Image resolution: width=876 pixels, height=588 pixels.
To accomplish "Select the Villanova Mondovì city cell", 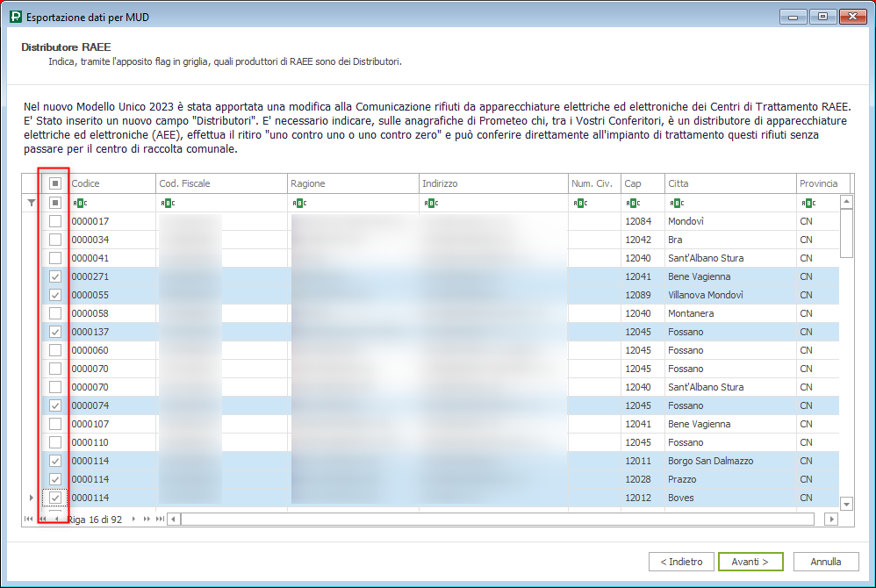I will [731, 295].
